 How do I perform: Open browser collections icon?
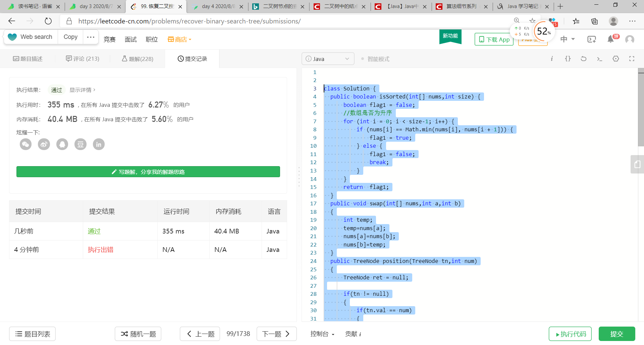point(594,21)
